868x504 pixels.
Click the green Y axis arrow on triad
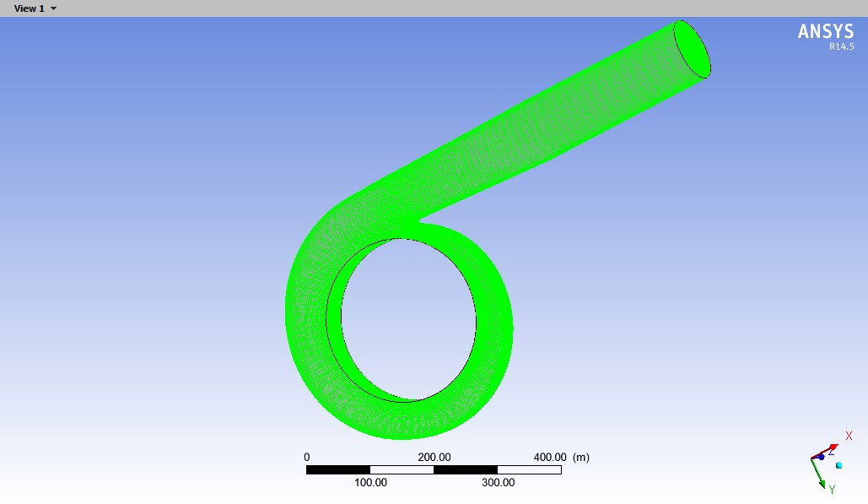tap(822, 481)
